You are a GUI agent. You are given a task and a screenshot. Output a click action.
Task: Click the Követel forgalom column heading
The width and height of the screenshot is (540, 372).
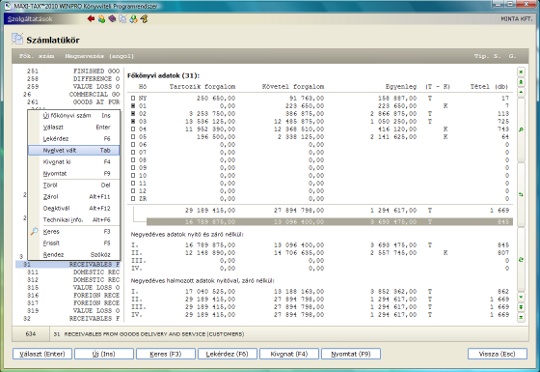pos(293,86)
